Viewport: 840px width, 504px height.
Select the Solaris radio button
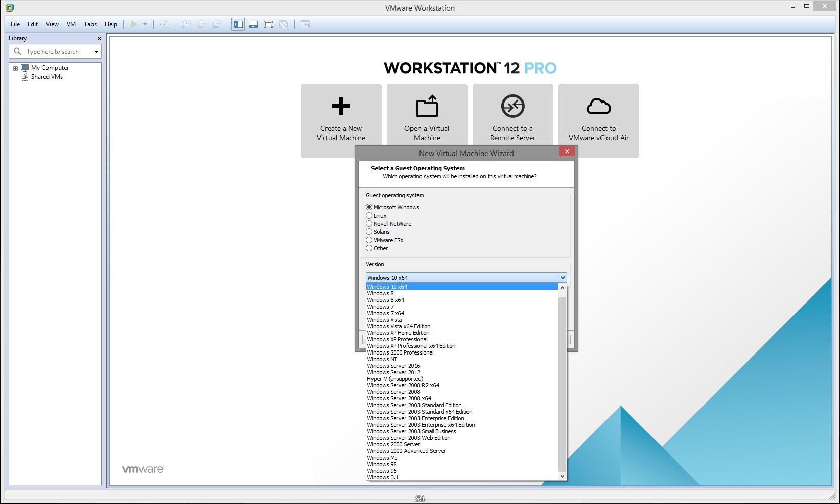(369, 232)
